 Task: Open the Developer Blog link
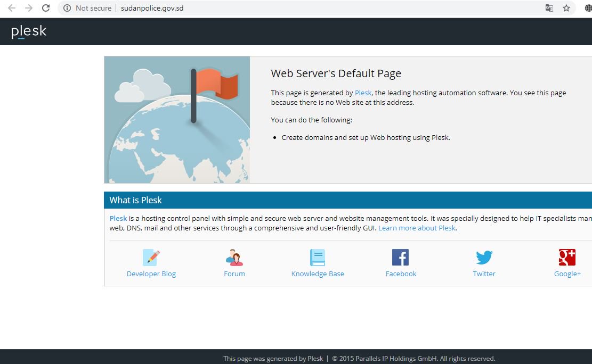[x=151, y=274]
